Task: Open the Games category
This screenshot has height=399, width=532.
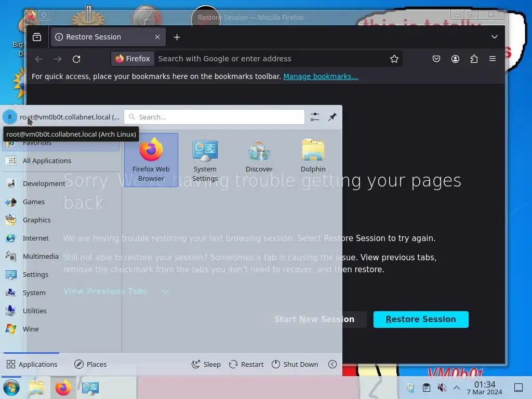Action: [61, 202]
